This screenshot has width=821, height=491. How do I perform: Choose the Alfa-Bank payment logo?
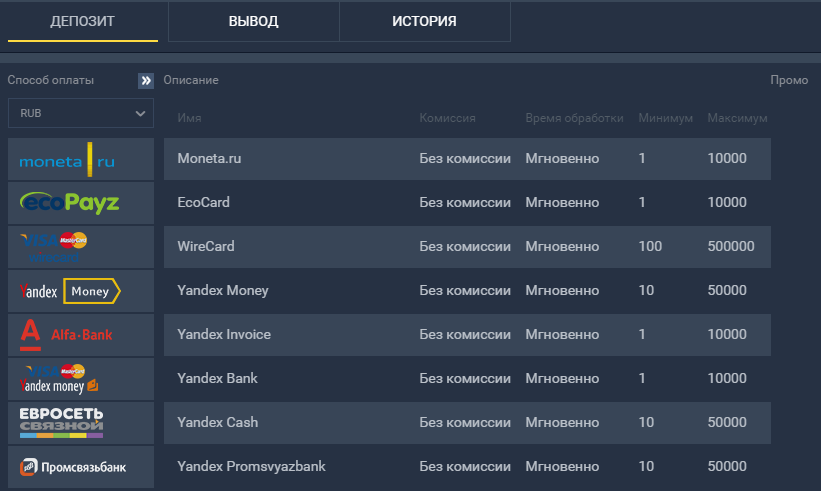click(x=81, y=335)
